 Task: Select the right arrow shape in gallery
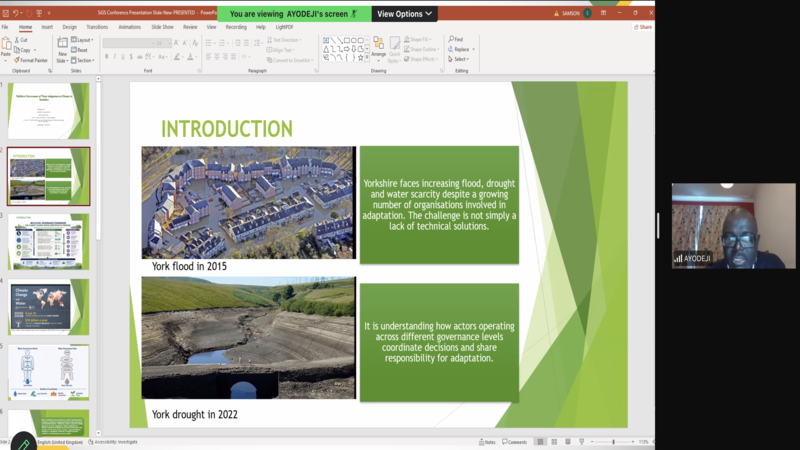tap(347, 49)
